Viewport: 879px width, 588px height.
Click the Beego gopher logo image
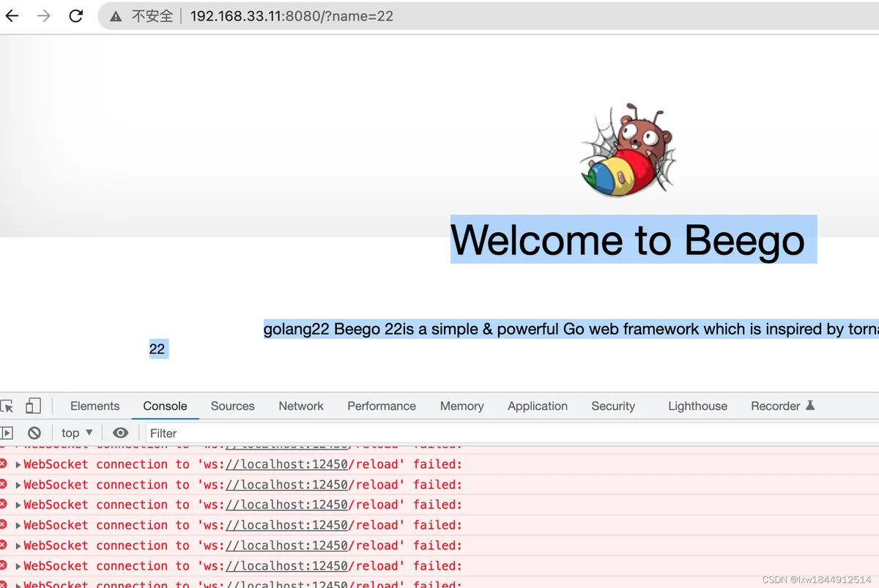click(628, 150)
